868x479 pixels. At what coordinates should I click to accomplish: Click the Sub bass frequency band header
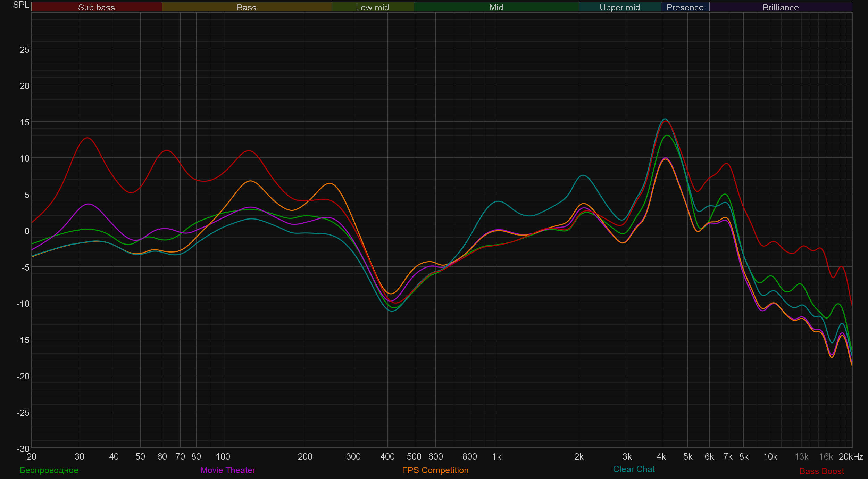point(96,7)
